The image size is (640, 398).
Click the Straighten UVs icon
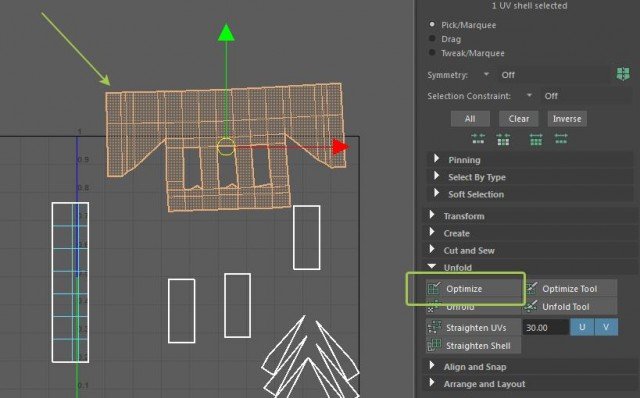[434, 327]
